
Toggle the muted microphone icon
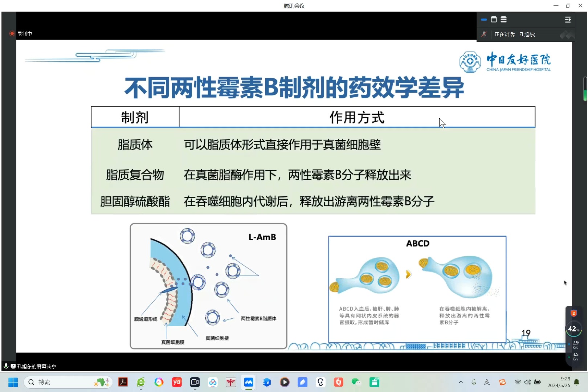point(484,34)
